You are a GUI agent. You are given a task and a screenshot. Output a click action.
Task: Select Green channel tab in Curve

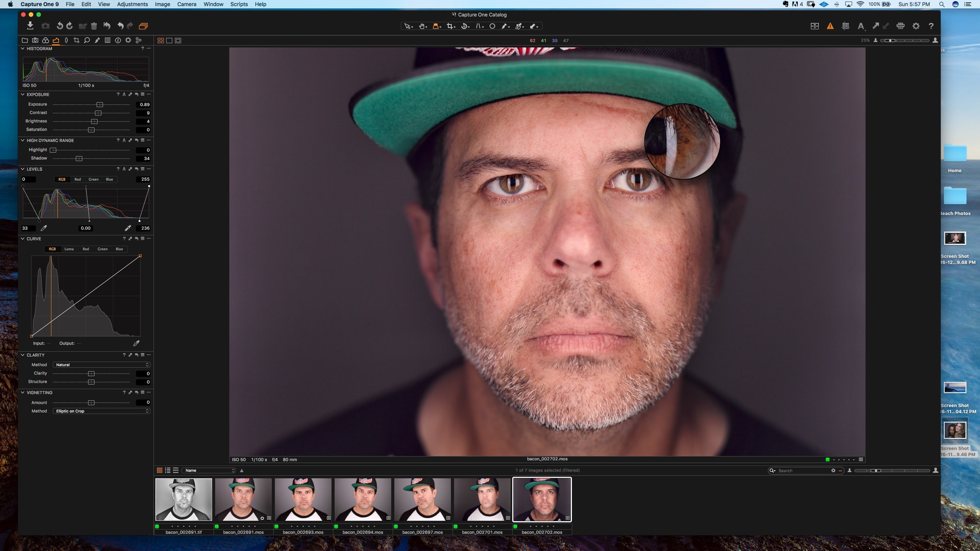(102, 249)
